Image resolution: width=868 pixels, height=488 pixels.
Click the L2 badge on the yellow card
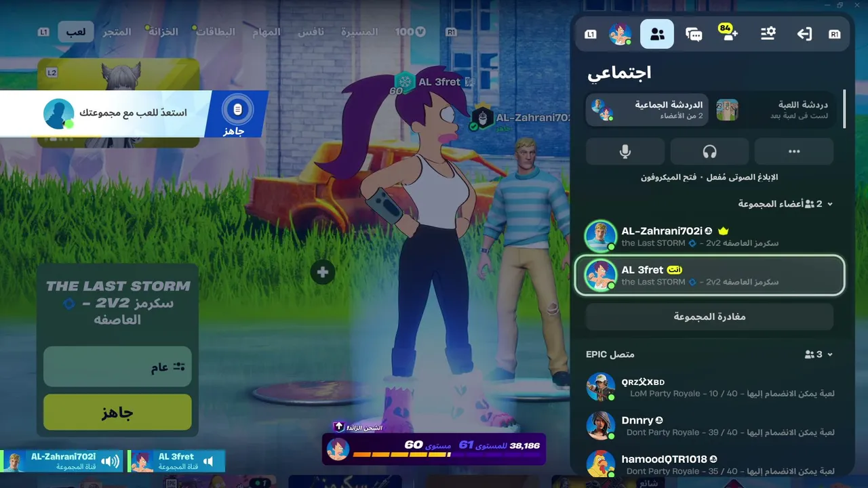tap(52, 73)
